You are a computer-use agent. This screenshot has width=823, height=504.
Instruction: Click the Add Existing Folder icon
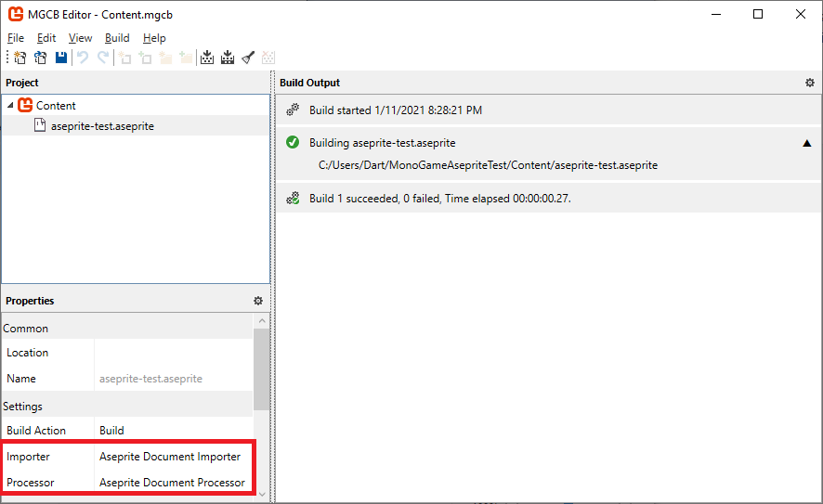186,58
